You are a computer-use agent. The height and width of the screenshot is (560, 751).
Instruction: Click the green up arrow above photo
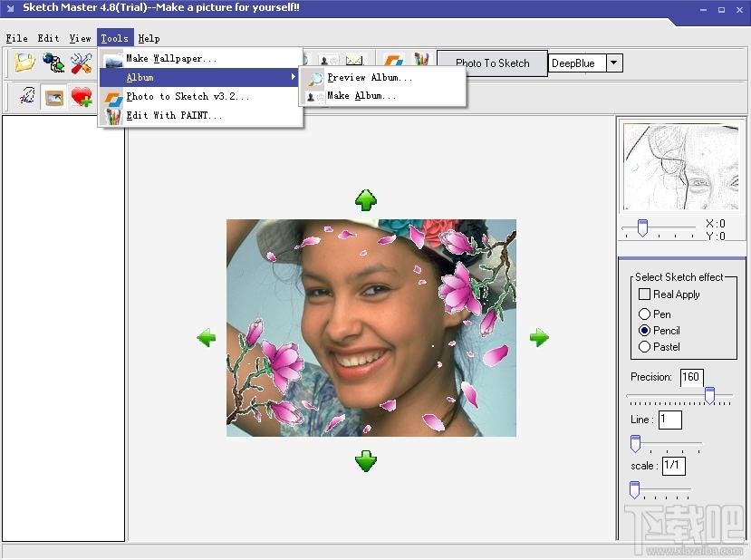tap(365, 200)
